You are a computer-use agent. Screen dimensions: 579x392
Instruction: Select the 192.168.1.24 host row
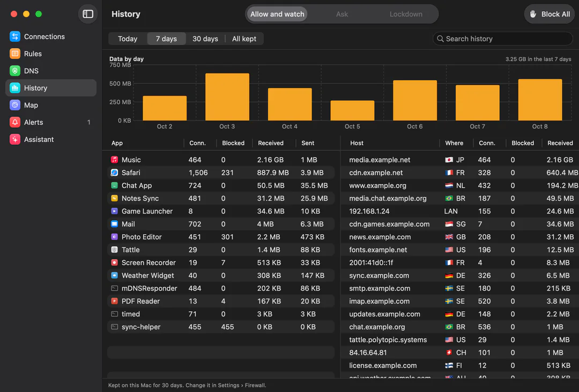(x=460, y=212)
